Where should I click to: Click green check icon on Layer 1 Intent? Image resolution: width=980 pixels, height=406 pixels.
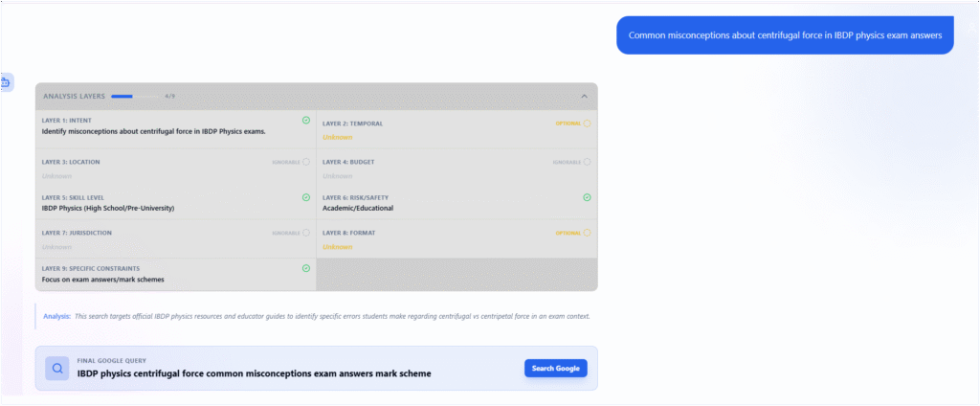(306, 121)
